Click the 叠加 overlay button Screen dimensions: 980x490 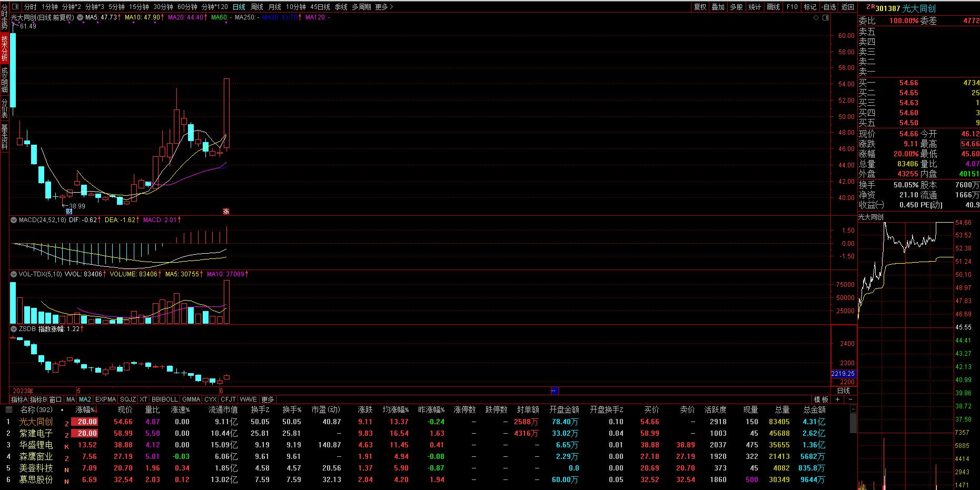click(x=718, y=7)
